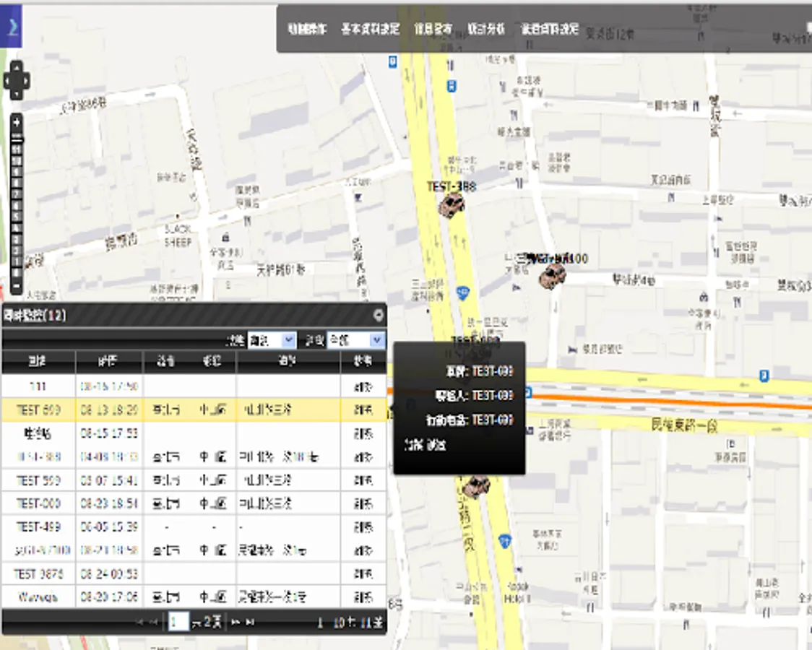
Task: Select the TEST 599 row name
Action: tap(38, 480)
